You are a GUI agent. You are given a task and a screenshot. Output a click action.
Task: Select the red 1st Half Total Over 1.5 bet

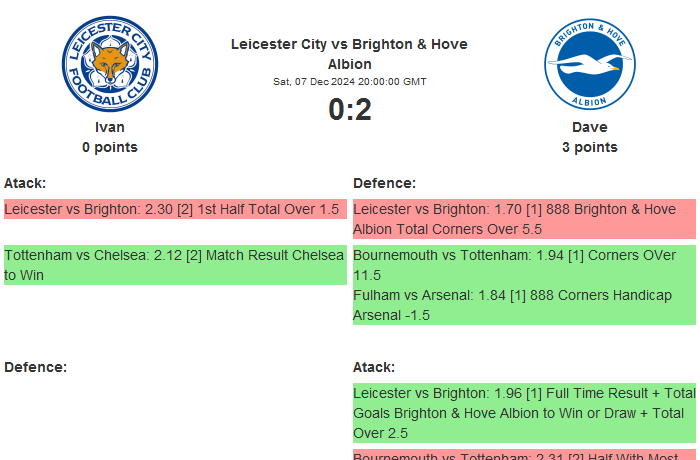[x=173, y=209]
